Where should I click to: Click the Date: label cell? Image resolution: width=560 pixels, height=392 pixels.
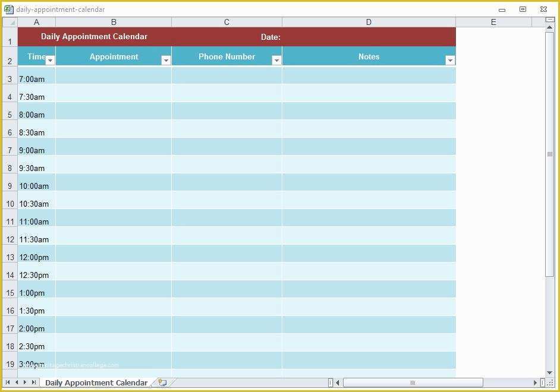tap(226, 37)
